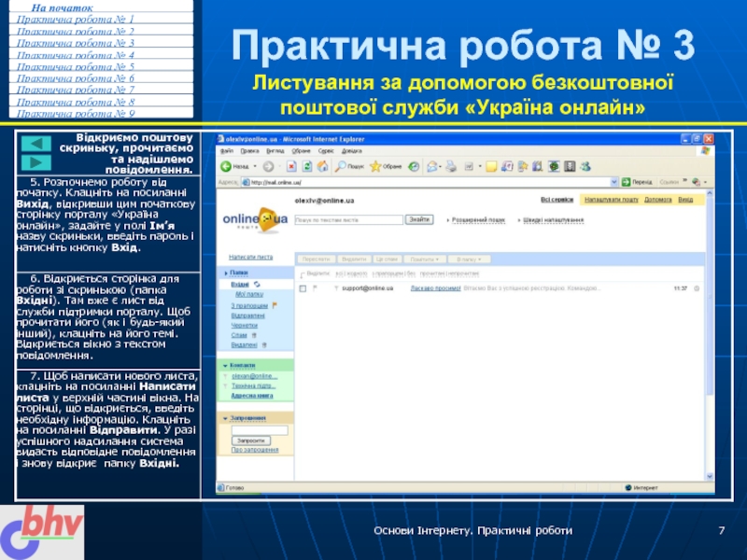Click the trash icon beside Видалені
747x560 pixels.
point(264,344)
